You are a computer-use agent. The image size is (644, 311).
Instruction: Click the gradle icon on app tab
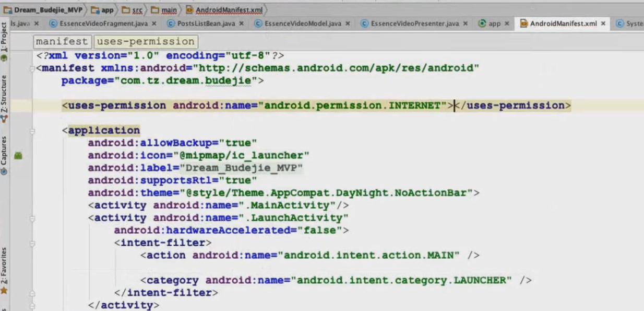482,24
